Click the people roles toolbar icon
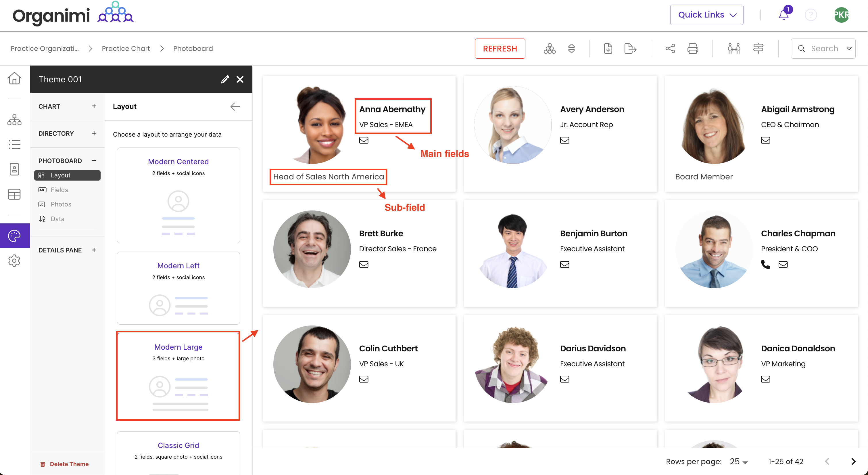 coord(734,49)
